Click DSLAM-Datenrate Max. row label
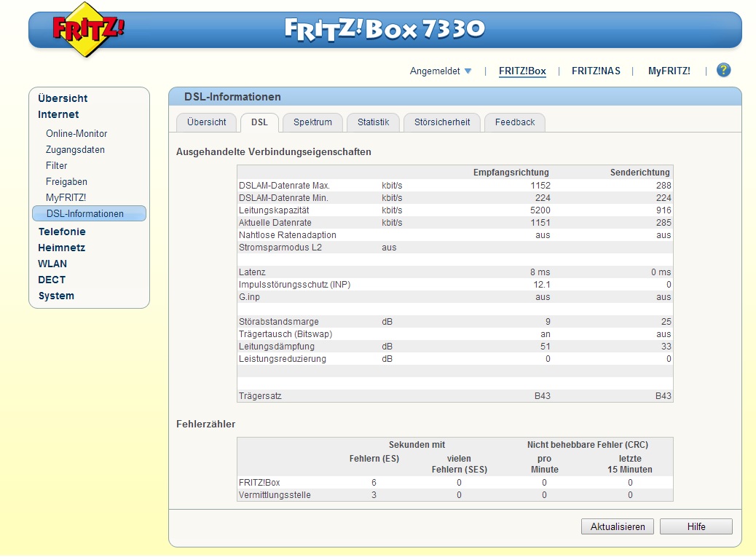This screenshot has height=557, width=756. coord(284,186)
